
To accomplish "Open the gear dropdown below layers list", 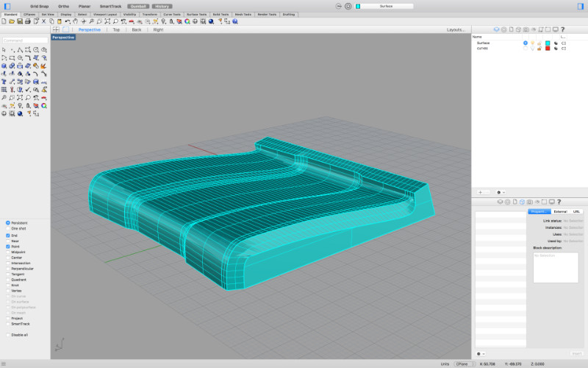I will (501, 192).
